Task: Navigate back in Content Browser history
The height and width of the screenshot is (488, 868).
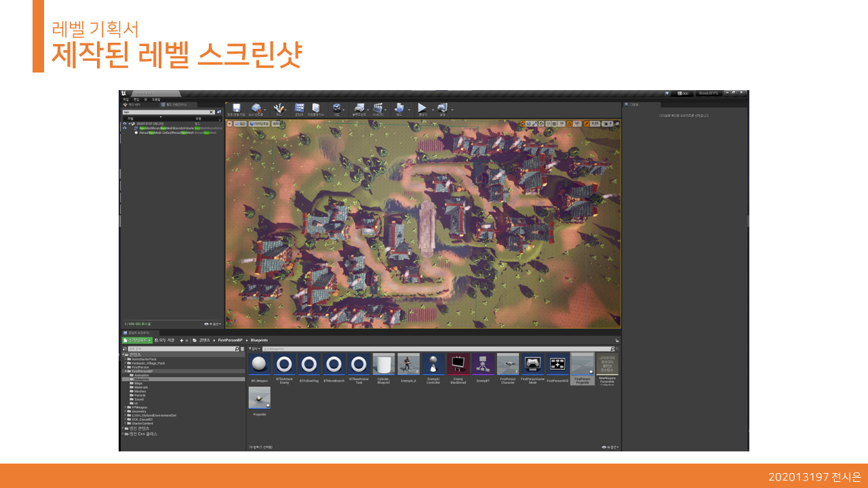Action: click(x=182, y=340)
